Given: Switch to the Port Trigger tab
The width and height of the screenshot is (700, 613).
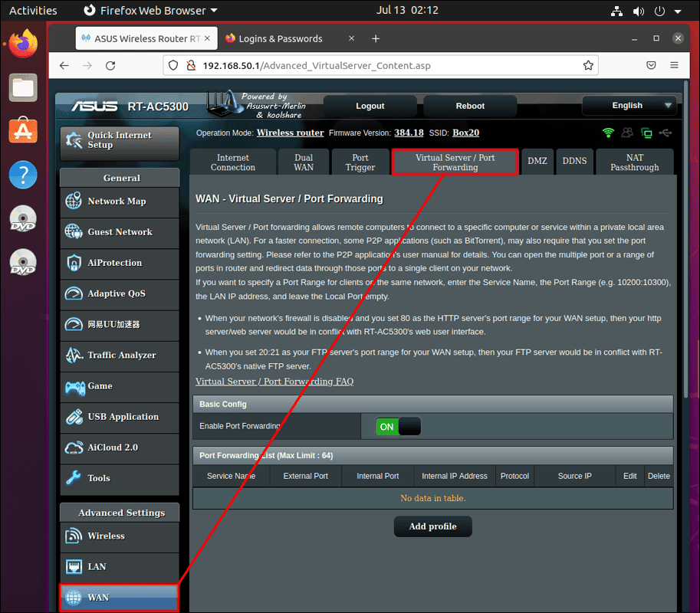Looking at the screenshot, I should point(360,162).
